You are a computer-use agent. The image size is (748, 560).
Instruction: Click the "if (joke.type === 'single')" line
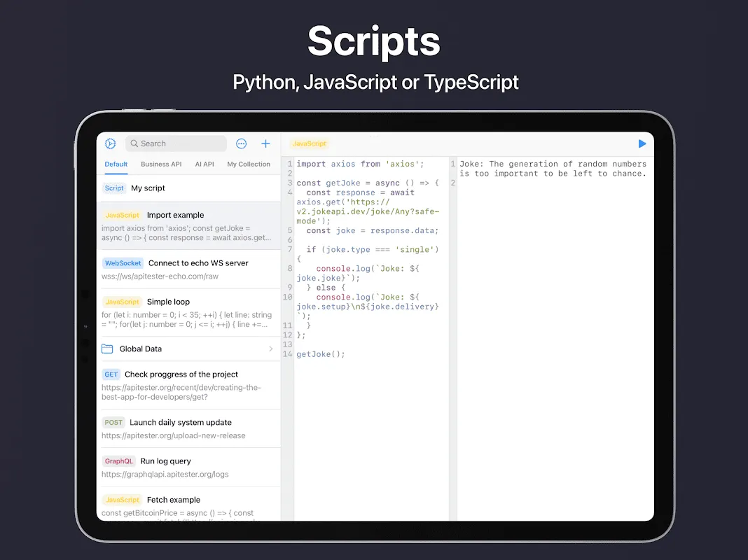(372, 250)
